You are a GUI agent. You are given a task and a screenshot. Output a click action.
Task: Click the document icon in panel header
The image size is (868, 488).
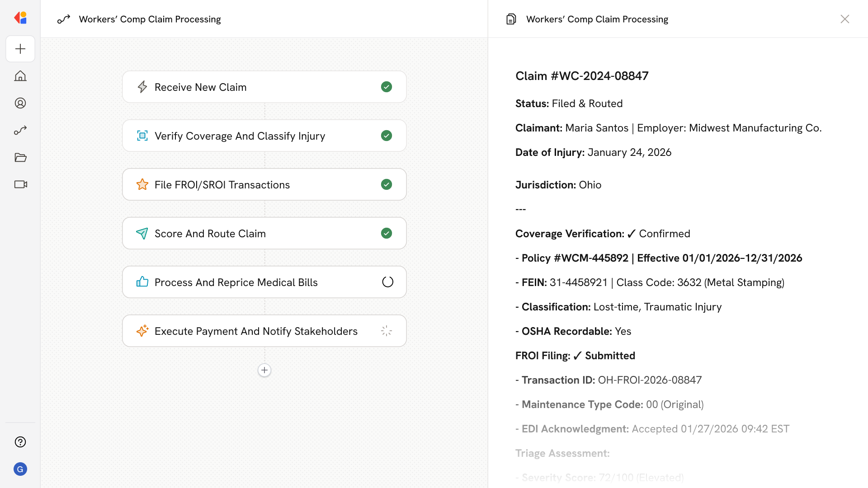tap(511, 19)
